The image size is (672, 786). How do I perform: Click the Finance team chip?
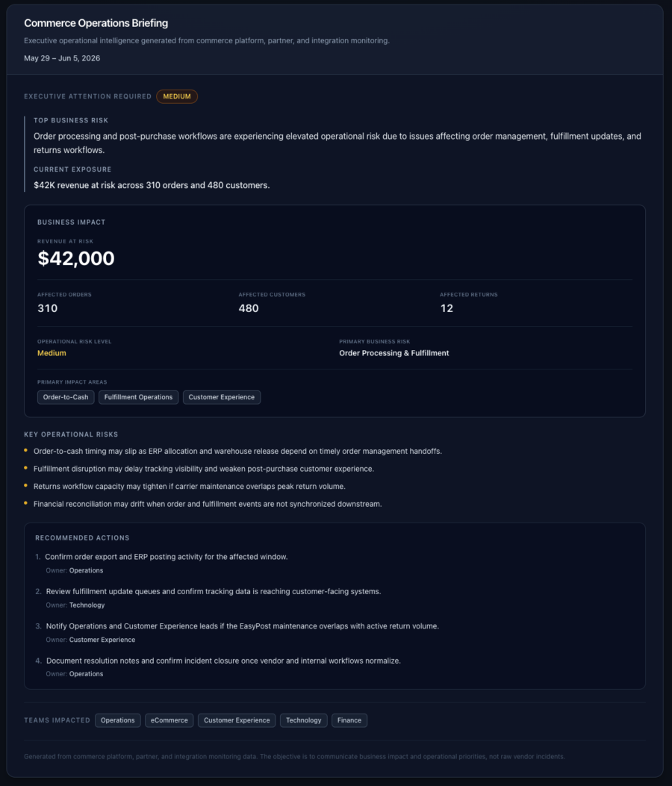pyautogui.click(x=349, y=720)
